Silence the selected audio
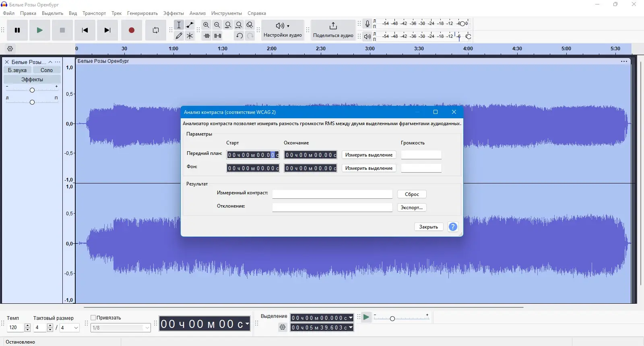The height and width of the screenshot is (346, 644). pyautogui.click(x=218, y=36)
